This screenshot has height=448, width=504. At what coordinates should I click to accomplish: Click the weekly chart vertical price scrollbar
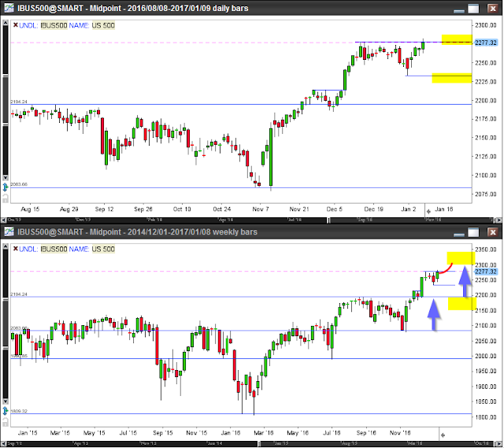coord(6,324)
